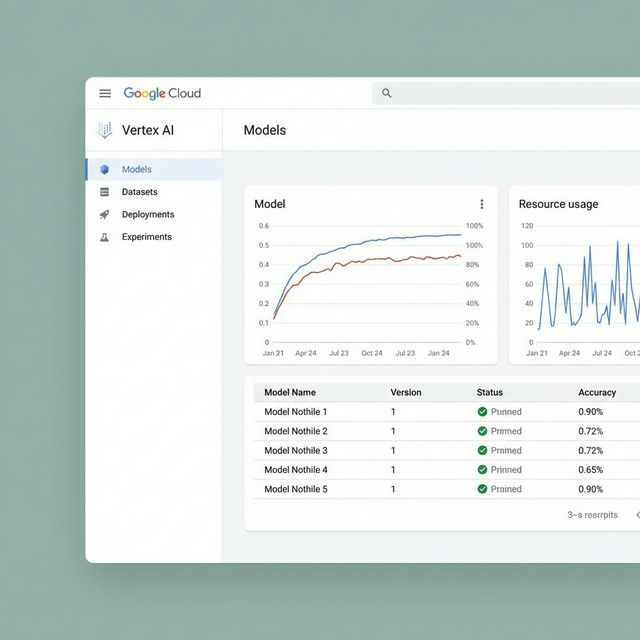This screenshot has width=640, height=640.
Task: Click green status check for Model Nothile 5
Action: (x=482, y=489)
